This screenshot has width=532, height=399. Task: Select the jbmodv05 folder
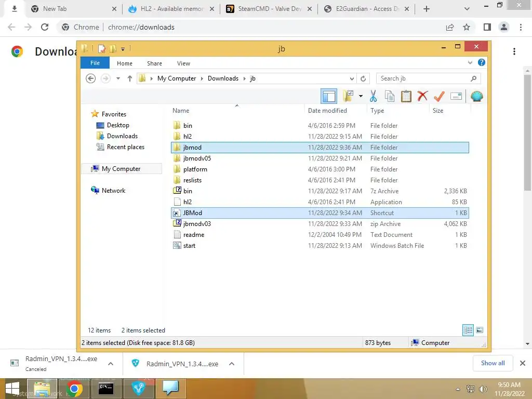click(320, 158)
